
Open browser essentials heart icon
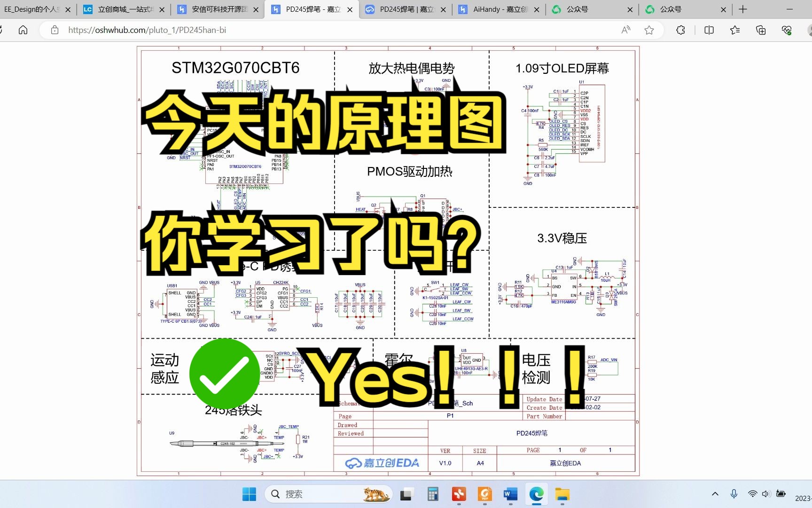(x=787, y=30)
